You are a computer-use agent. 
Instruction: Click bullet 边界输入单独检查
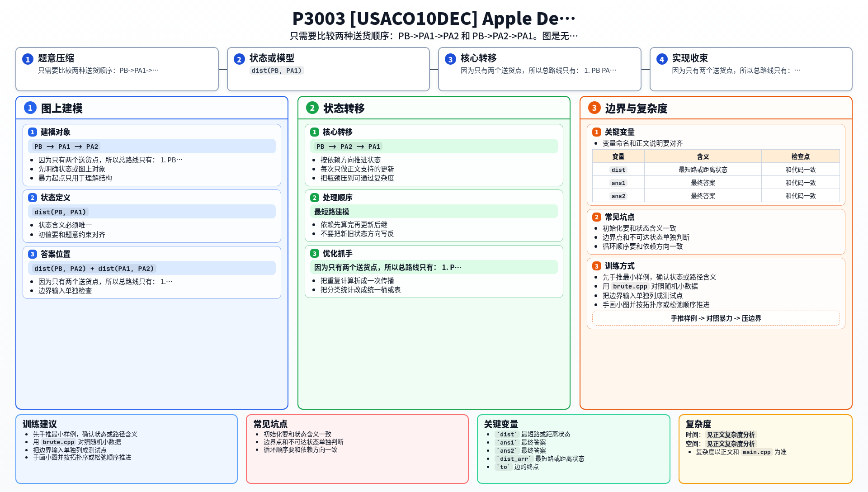(65, 291)
